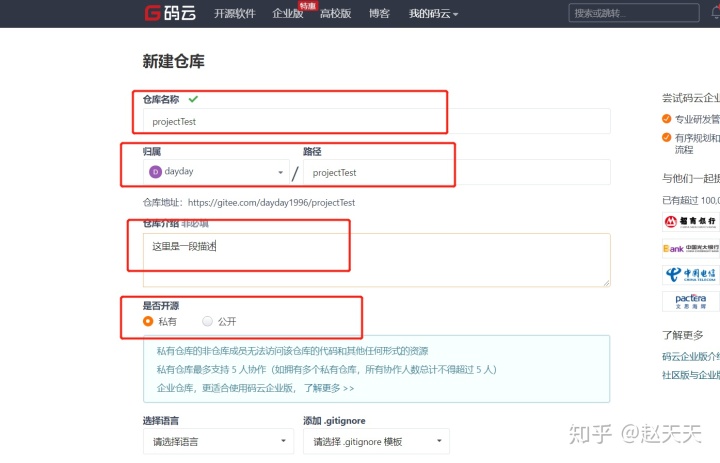
Task: Click the search box in the header
Action: [x=634, y=13]
